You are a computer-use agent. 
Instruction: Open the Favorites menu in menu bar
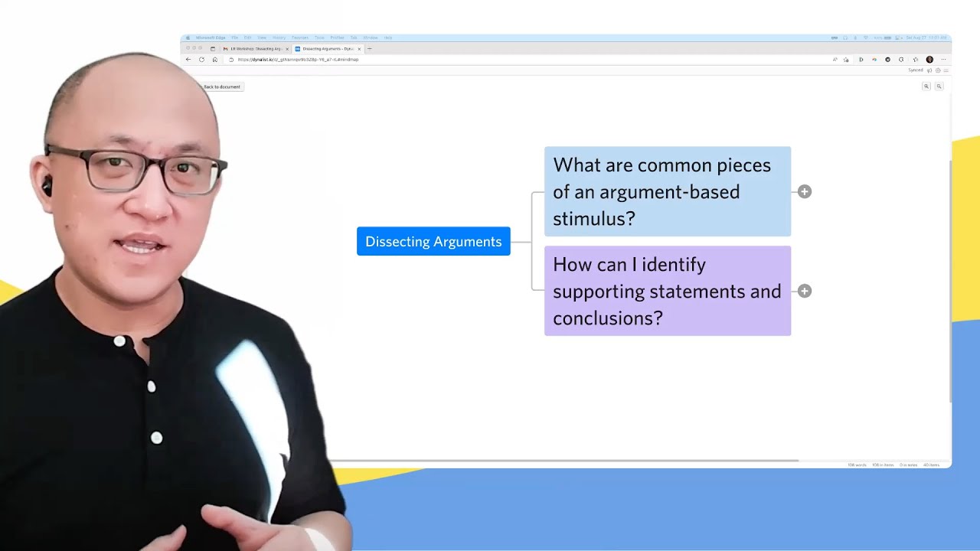tap(300, 37)
